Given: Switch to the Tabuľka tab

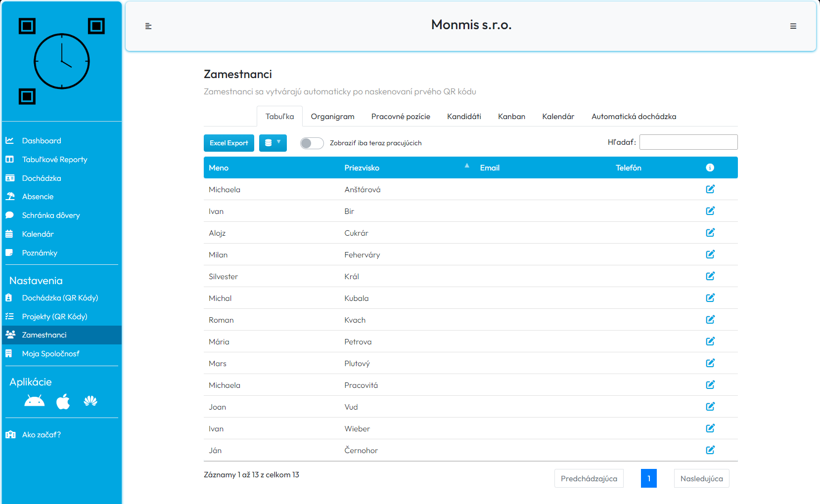Looking at the screenshot, I should click(280, 117).
